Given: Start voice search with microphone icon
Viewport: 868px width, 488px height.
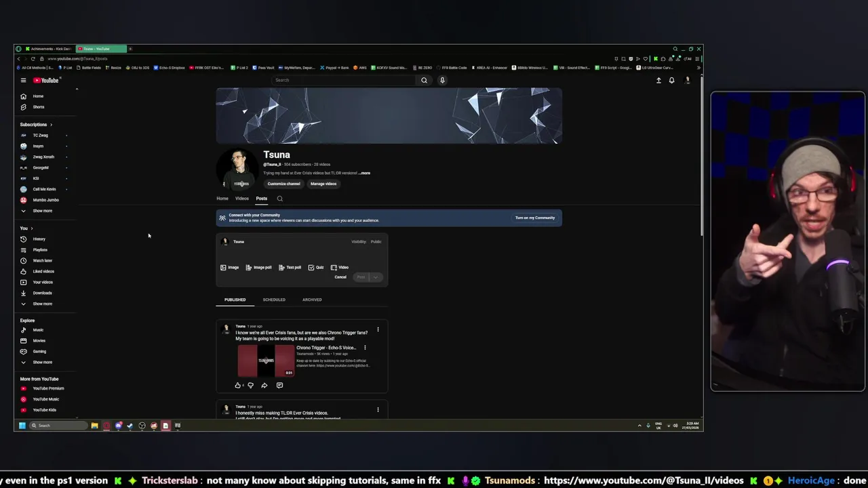Looking at the screenshot, I should point(442,80).
